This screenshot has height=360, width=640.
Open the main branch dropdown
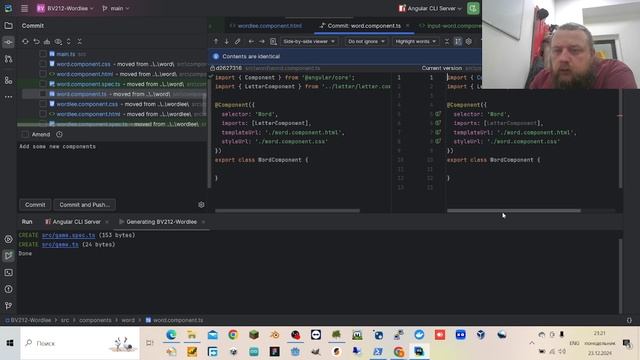coord(116,8)
